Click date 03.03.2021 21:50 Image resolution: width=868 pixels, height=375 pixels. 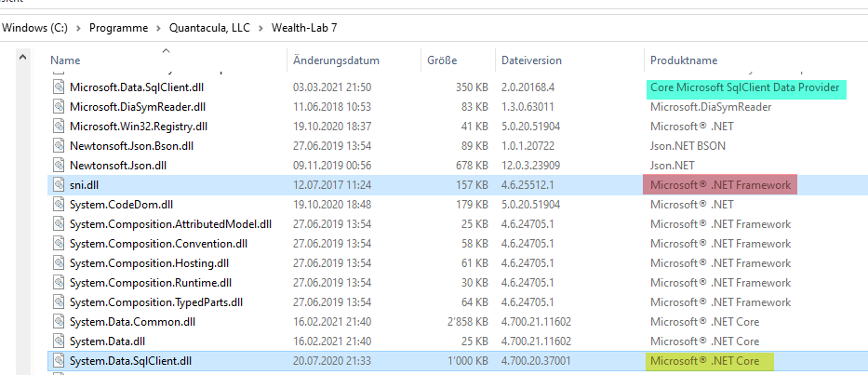332,87
